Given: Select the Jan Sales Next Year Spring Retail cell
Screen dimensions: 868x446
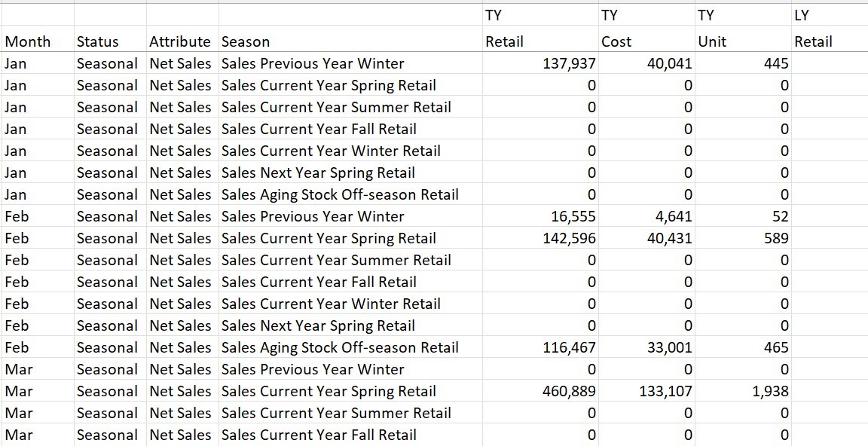Looking at the screenshot, I should pos(350,173).
